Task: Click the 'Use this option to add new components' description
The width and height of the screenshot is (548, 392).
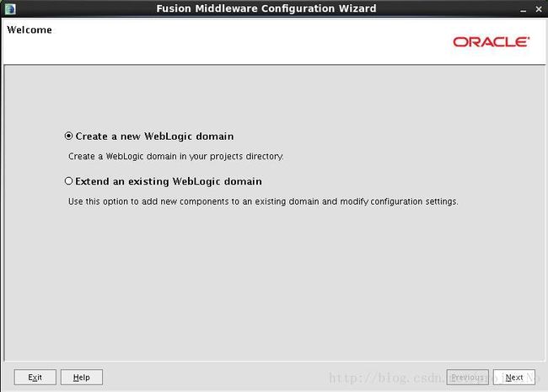Action: click(x=263, y=201)
